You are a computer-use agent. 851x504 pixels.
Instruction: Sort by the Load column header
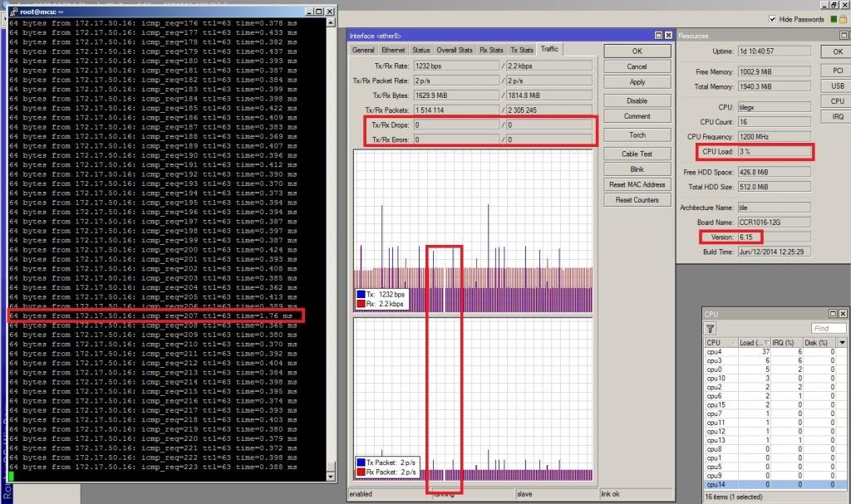755,343
